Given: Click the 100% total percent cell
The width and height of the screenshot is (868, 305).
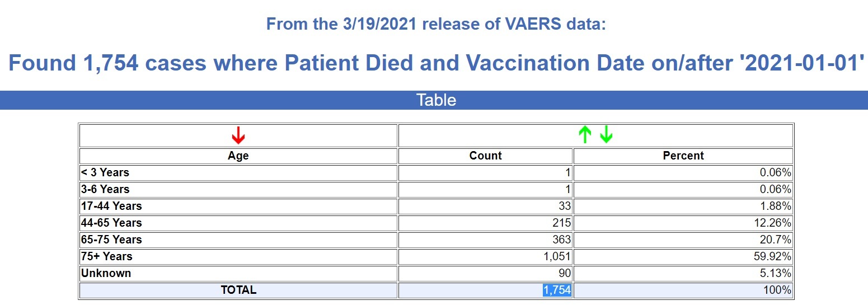Looking at the screenshot, I should coord(778,290).
